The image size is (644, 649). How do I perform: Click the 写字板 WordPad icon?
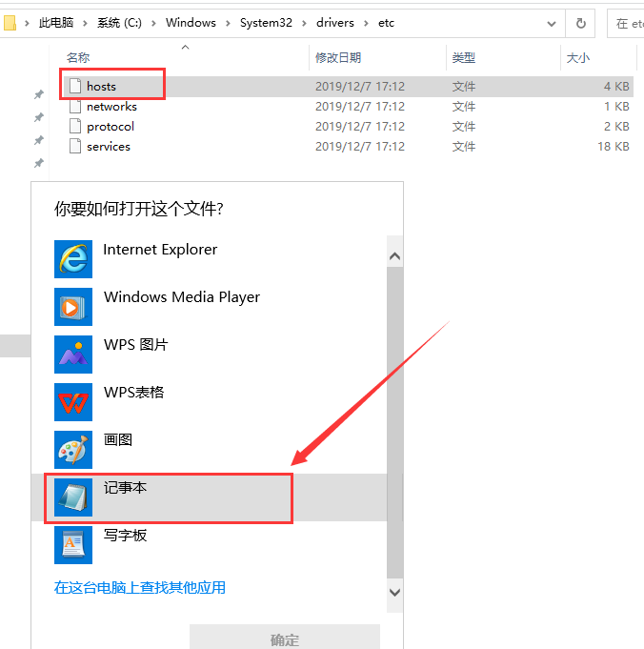(x=73, y=545)
